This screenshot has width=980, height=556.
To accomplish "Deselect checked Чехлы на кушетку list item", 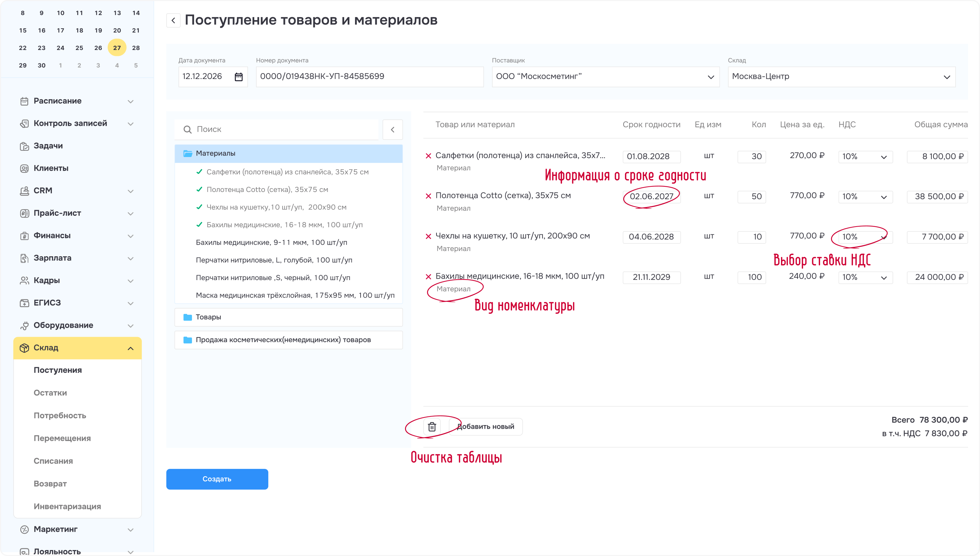I will tap(271, 207).
